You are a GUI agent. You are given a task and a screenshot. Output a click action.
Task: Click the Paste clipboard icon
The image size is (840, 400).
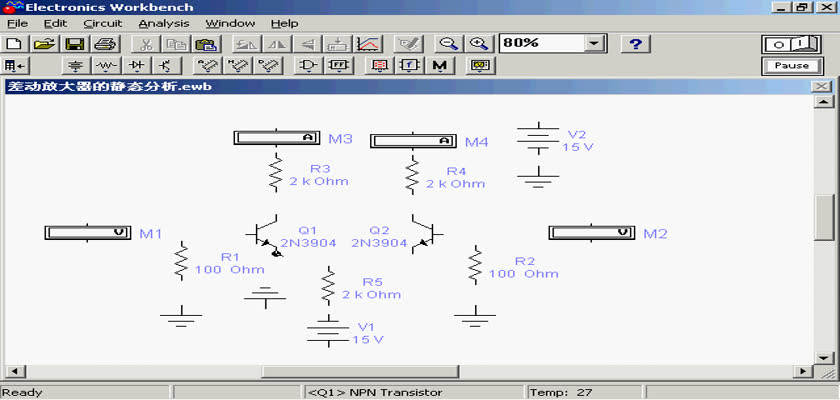205,44
